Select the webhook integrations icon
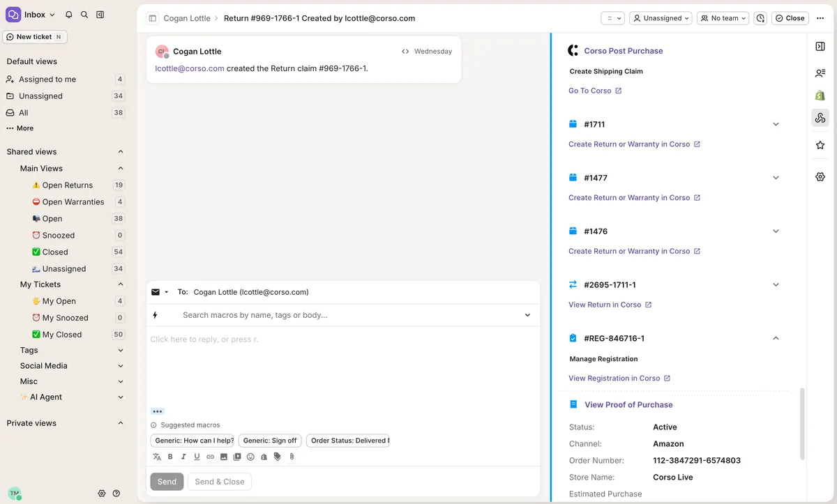This screenshot has height=504, width=837. (820, 118)
